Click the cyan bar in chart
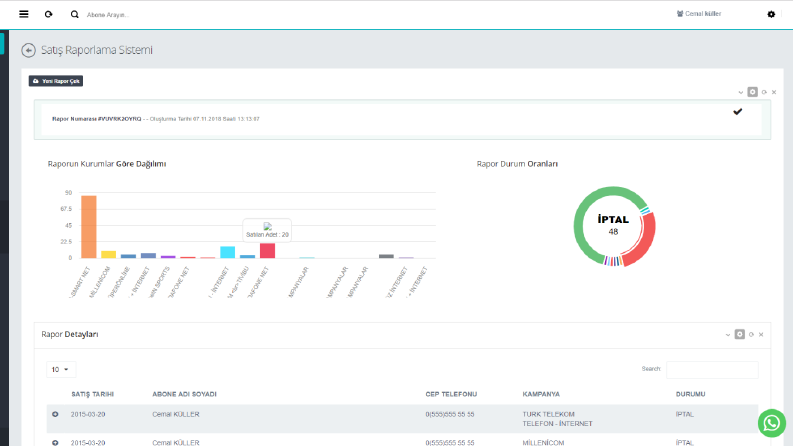Viewport: 793px width, 446px height. coord(228,252)
